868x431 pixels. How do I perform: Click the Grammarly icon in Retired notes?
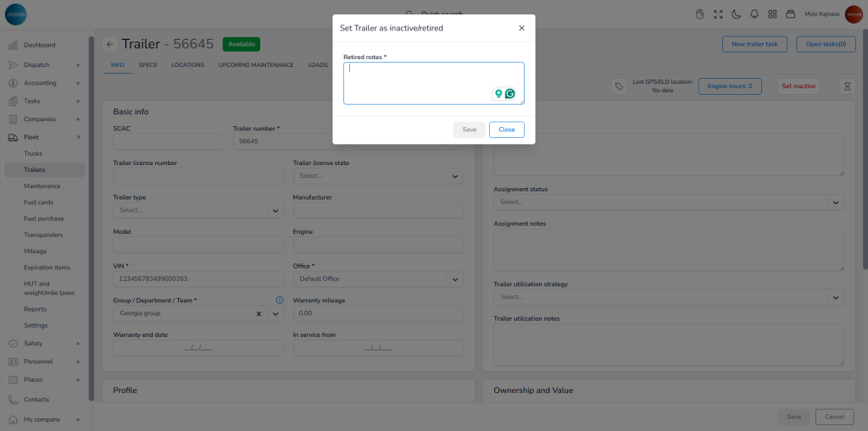click(510, 94)
